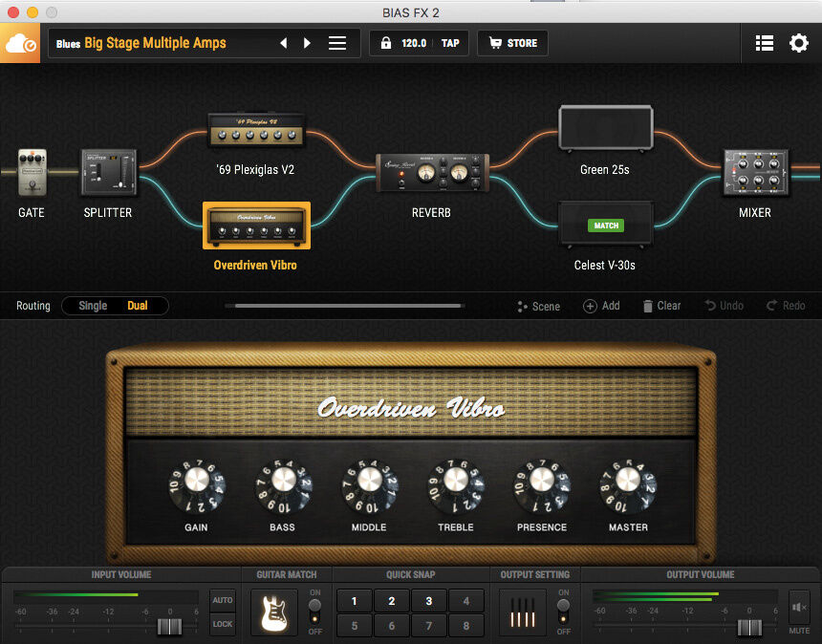Open the MIXER block
This screenshot has height=644, width=822.
click(x=755, y=172)
